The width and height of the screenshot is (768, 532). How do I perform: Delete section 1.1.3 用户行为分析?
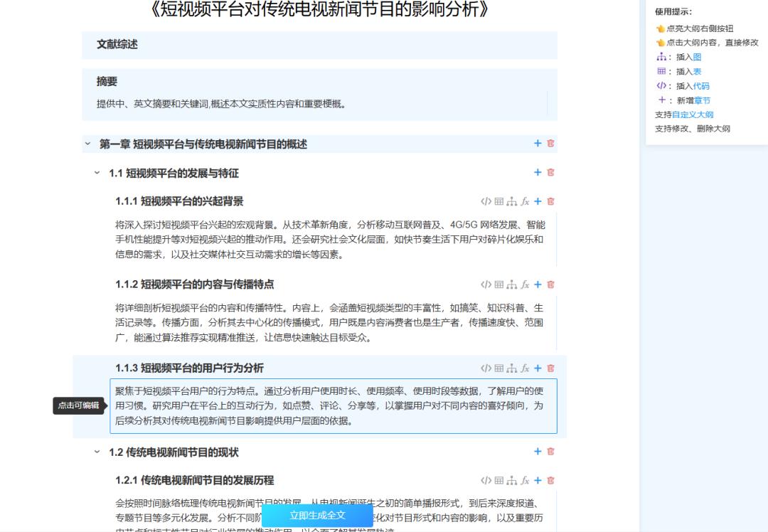pyautogui.click(x=550, y=368)
